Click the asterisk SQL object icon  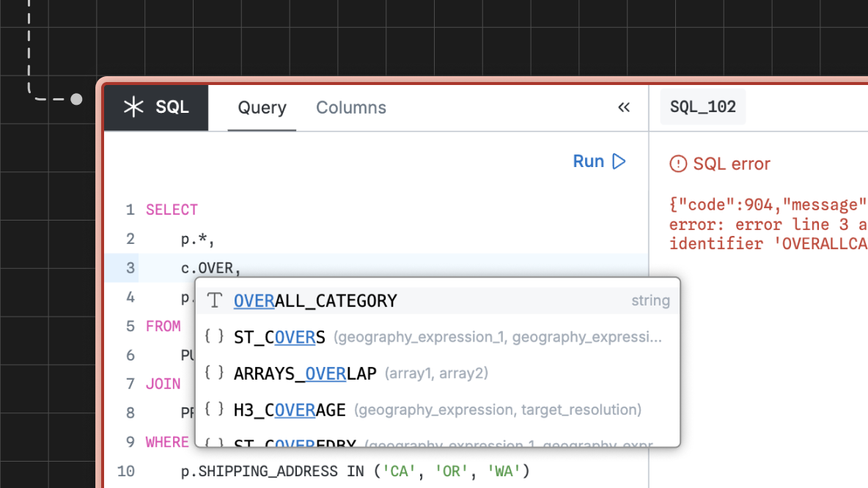pos(132,107)
